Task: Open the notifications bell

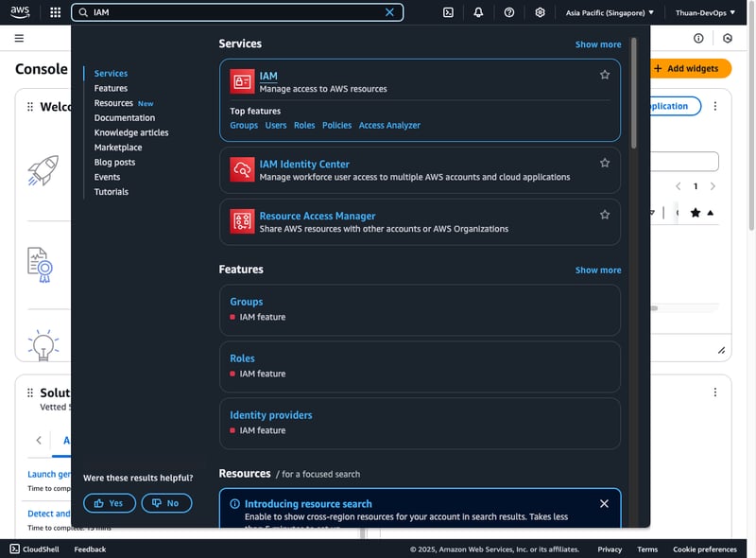Action: [478, 12]
